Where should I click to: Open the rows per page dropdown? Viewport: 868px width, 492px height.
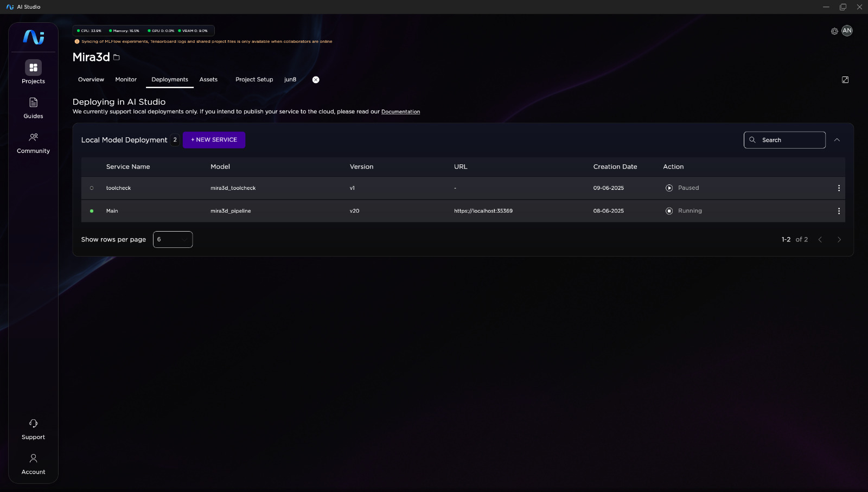click(173, 239)
